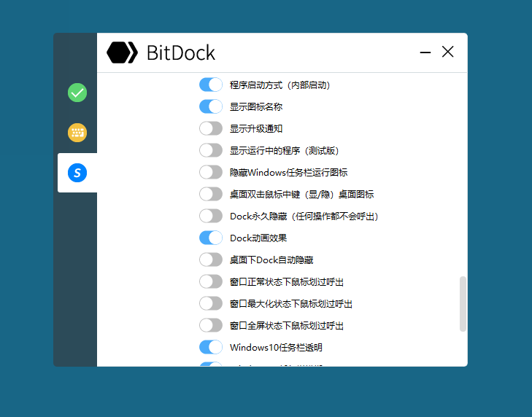Disable Dock动画效果 switch

tap(211, 238)
